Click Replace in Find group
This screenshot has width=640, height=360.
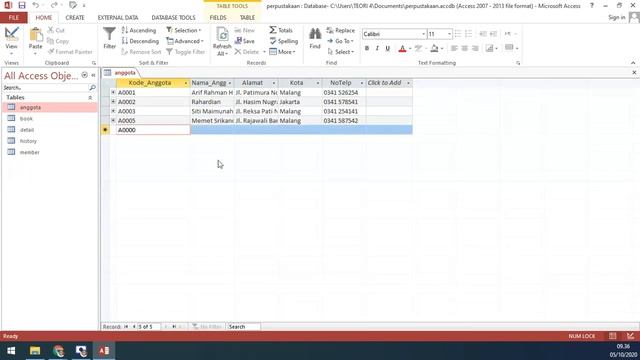coord(341,31)
